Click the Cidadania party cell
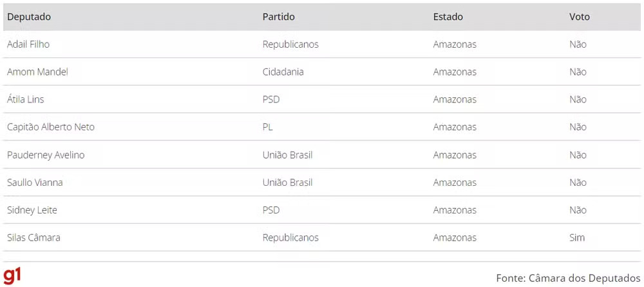The width and height of the screenshot is (644, 287). click(x=283, y=72)
